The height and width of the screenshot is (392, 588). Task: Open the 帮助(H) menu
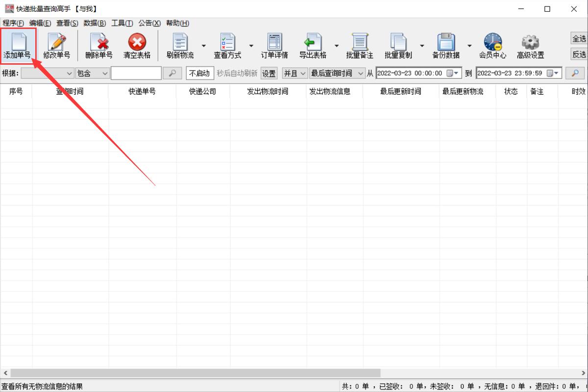pos(177,23)
